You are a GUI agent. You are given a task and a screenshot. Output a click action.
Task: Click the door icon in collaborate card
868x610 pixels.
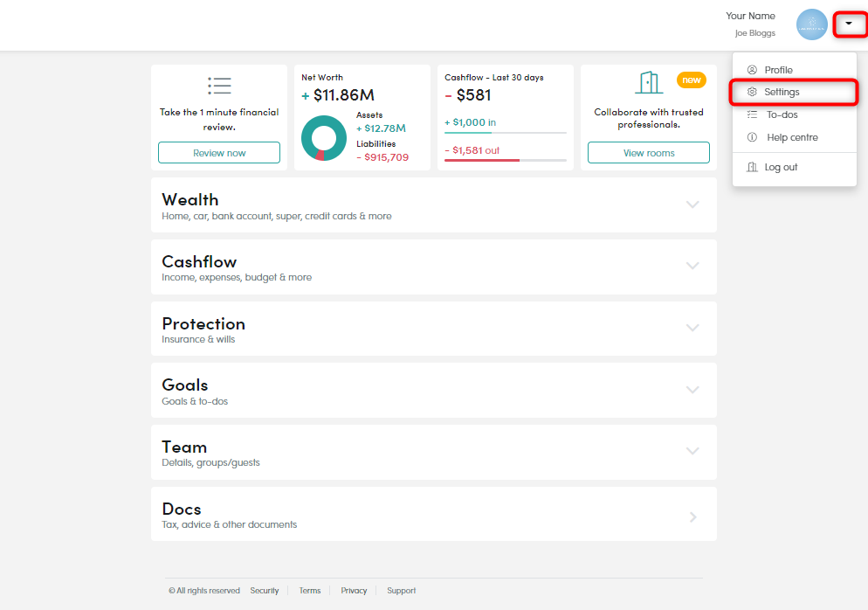648,82
